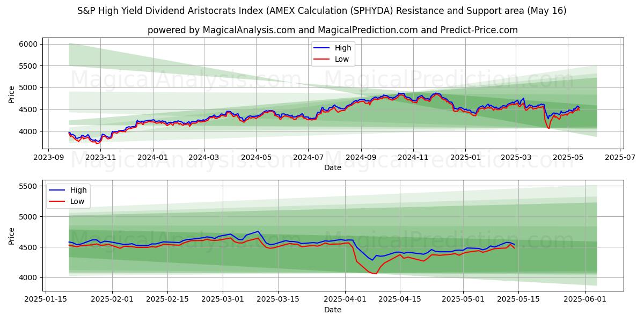Click the 2025-04-01 date tick label
The width and height of the screenshot is (644, 322).
[345, 300]
